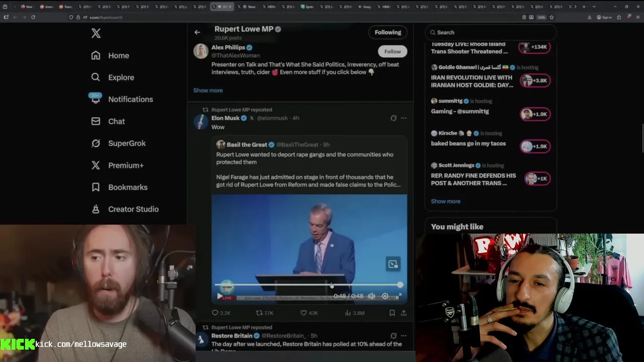Click Grok icon on Elon Musk post

pos(393,118)
